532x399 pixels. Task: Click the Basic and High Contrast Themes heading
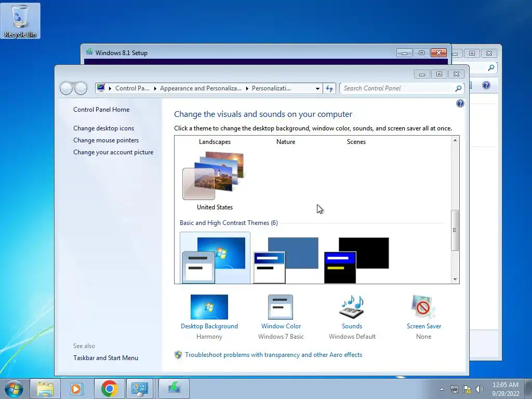pyautogui.click(x=229, y=223)
